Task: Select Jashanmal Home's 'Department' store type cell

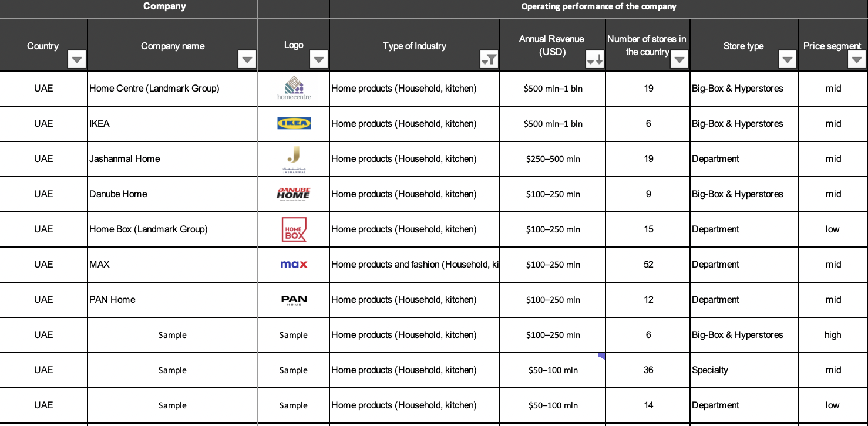Action: click(744, 159)
